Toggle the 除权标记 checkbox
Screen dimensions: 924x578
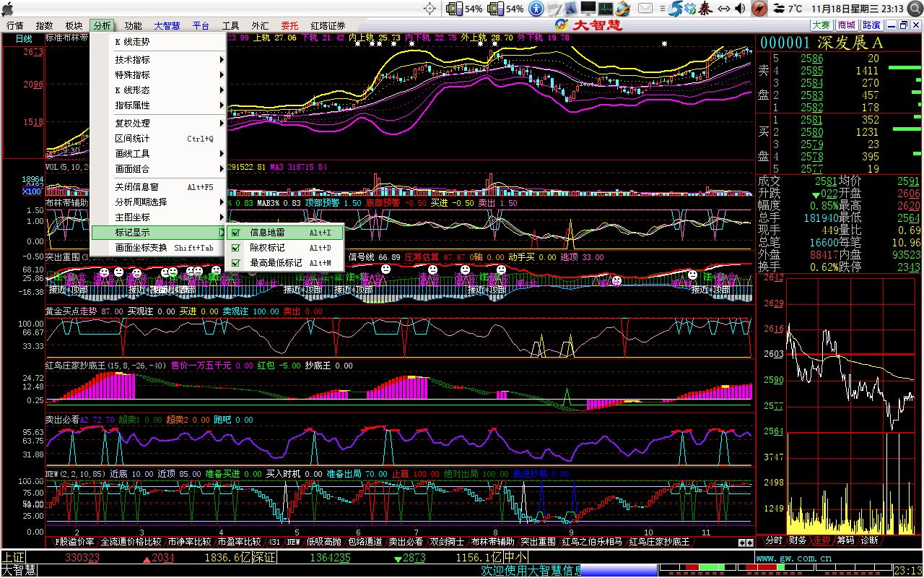(x=235, y=248)
